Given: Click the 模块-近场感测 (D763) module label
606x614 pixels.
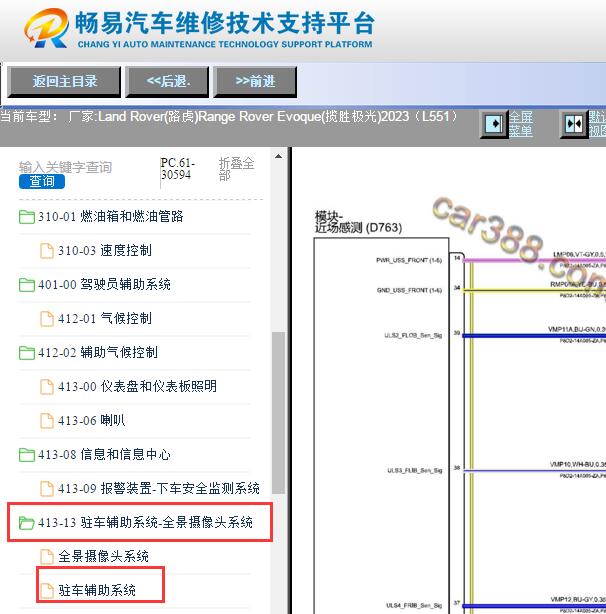Looking at the screenshot, I should pyautogui.click(x=358, y=222).
